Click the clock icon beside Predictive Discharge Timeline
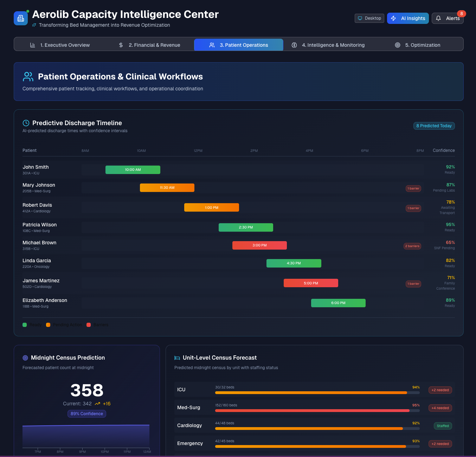 (x=26, y=123)
